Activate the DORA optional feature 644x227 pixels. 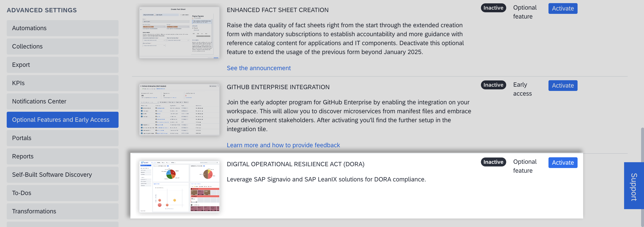(563, 163)
